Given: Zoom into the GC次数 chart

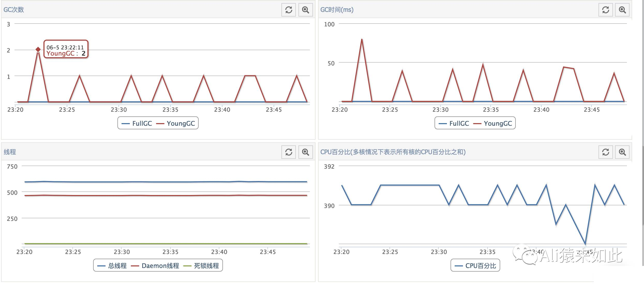Looking at the screenshot, I should coord(305,10).
